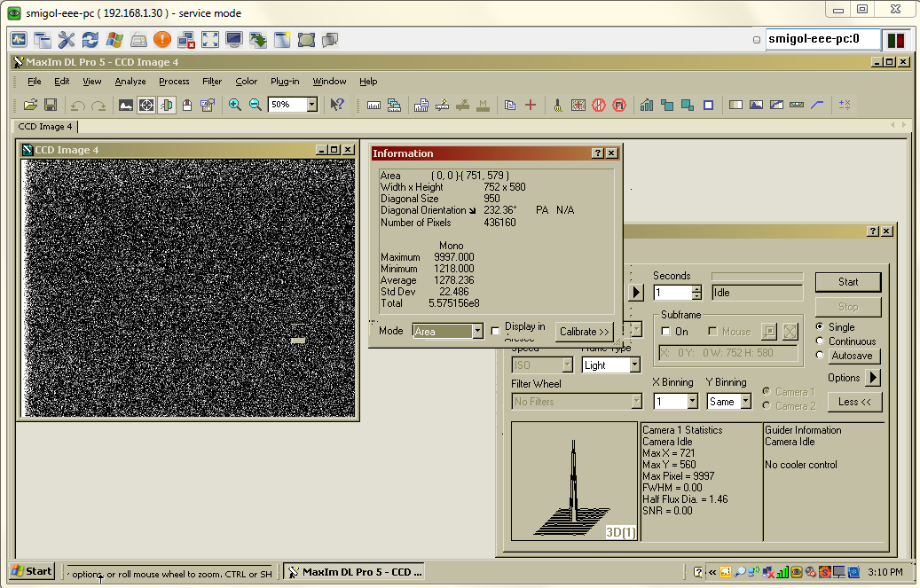This screenshot has height=588, width=920.
Task: Click the red plus toolbar icon
Action: (x=531, y=105)
